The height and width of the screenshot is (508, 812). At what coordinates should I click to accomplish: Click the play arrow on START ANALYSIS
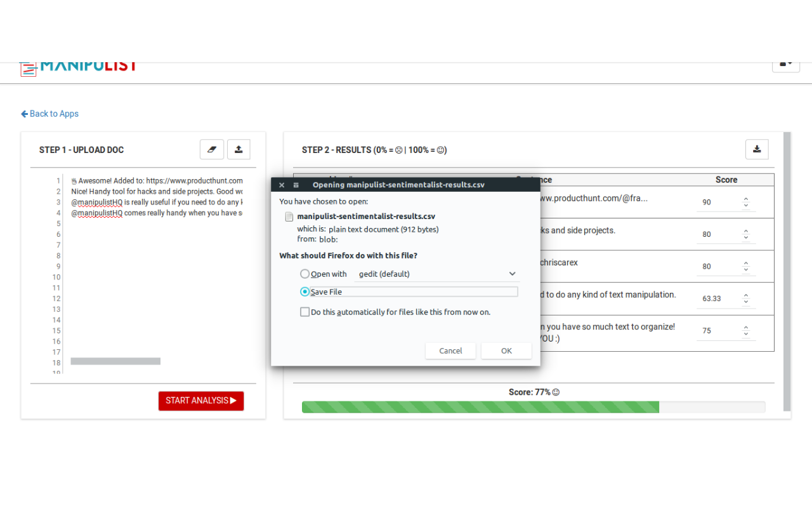tap(233, 401)
